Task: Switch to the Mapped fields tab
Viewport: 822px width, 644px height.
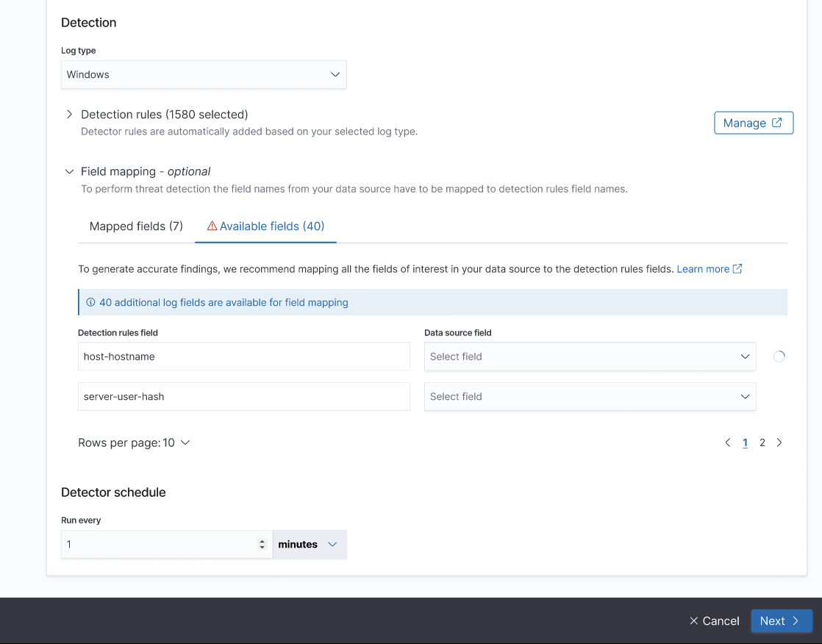Action: point(135,226)
